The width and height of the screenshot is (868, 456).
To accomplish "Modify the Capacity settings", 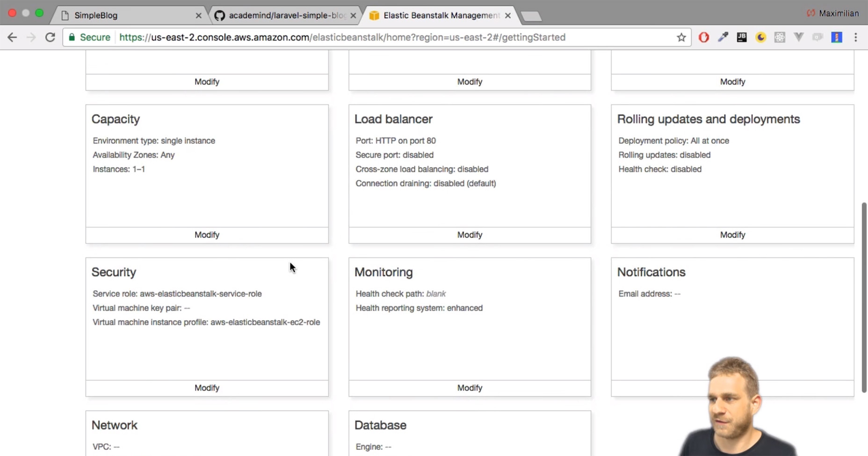I will click(207, 235).
